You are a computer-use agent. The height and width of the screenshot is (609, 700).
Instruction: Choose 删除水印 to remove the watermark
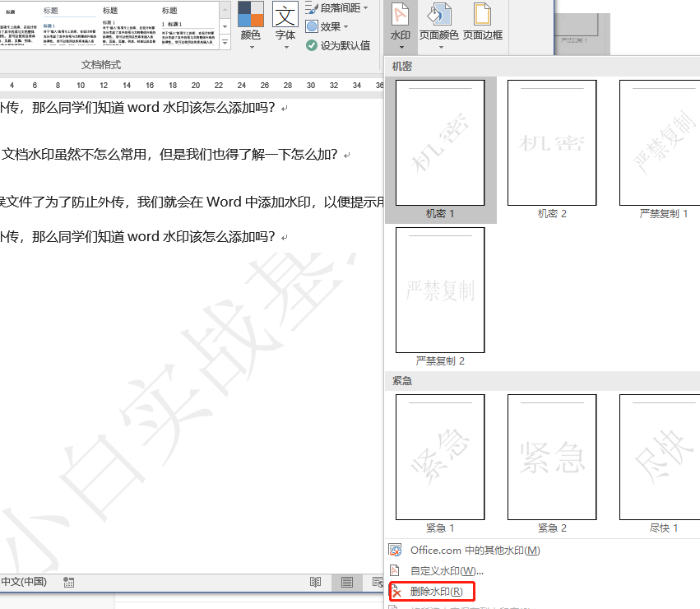click(x=431, y=592)
